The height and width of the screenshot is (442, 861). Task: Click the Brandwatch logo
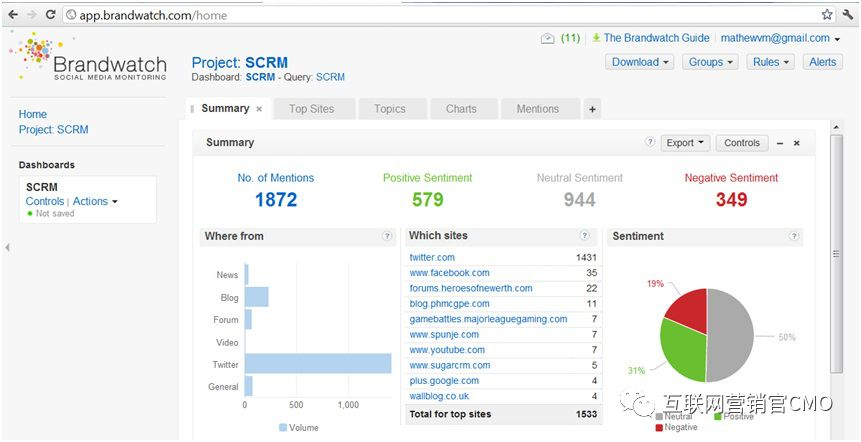coord(88,58)
